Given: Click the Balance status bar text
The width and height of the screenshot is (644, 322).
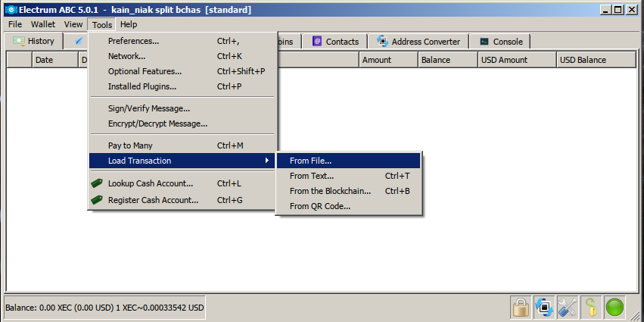Looking at the screenshot, I should (x=104, y=308).
